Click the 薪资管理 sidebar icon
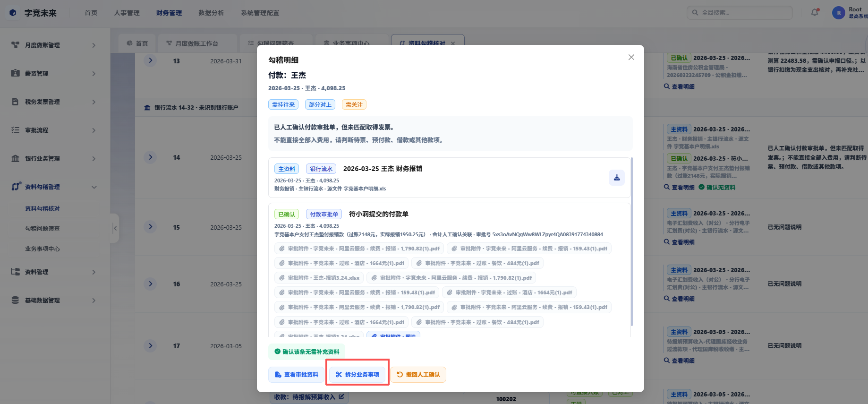The image size is (868, 404). point(15,73)
